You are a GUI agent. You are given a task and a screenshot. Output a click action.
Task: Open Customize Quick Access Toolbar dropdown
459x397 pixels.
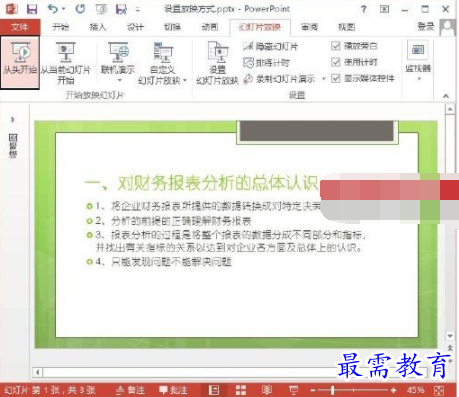[x=137, y=9]
